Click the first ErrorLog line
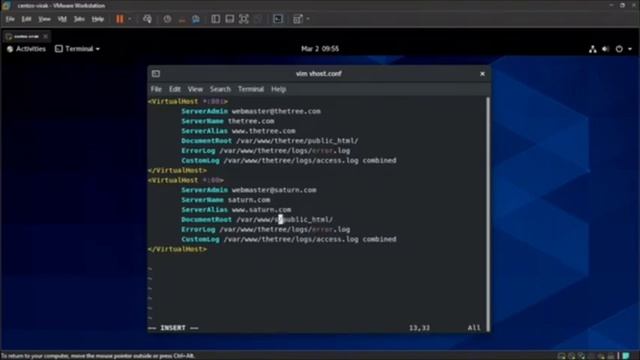This screenshot has width=640, height=360. (266, 151)
